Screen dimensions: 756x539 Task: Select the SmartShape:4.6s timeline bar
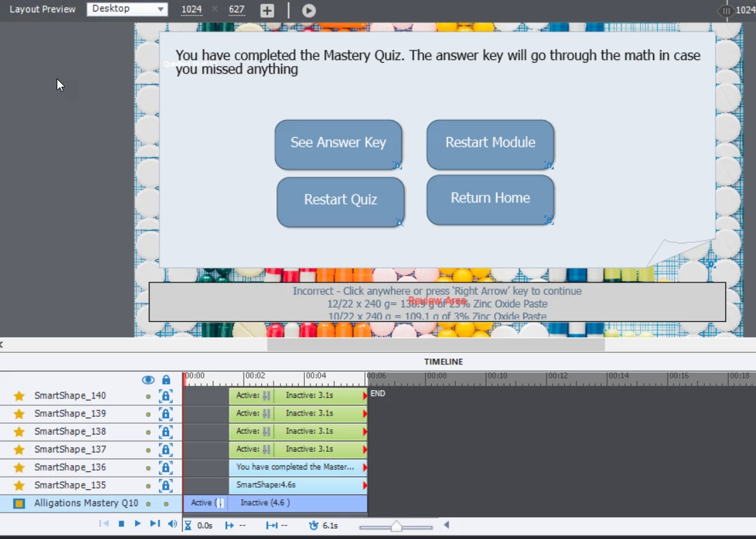(298, 485)
